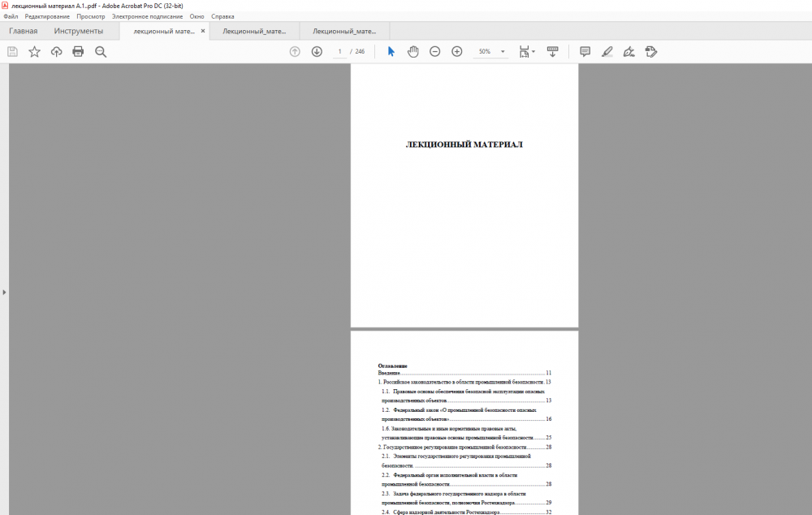Viewport: 812px width, 515px height.
Task: Open the find text magnifier tool
Action: click(x=101, y=52)
